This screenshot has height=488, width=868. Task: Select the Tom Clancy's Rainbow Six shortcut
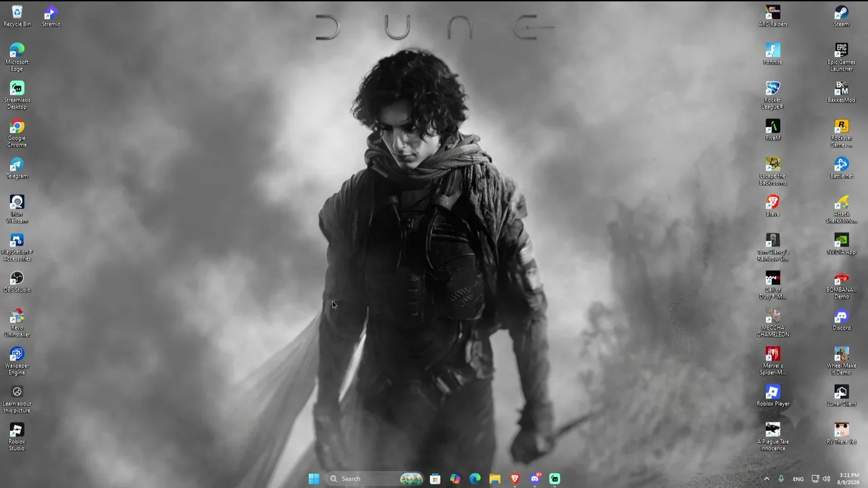click(x=773, y=247)
